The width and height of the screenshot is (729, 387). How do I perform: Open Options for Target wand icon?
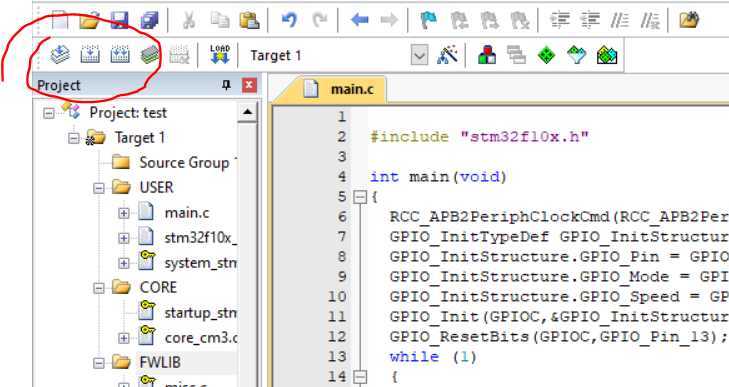(448, 54)
